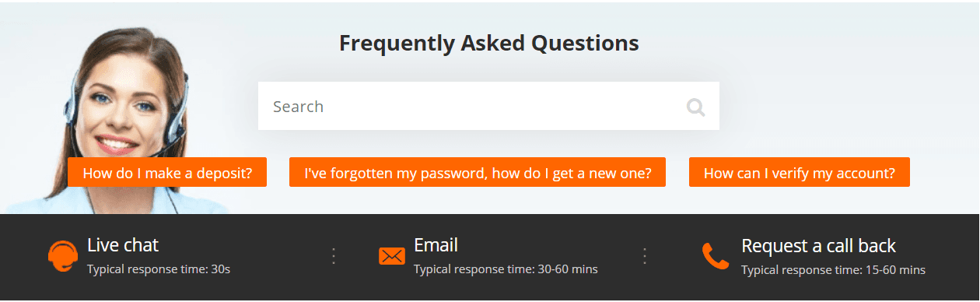Click the "15-60 mins" response time text
Screen dimensions: 980x302
895,270
